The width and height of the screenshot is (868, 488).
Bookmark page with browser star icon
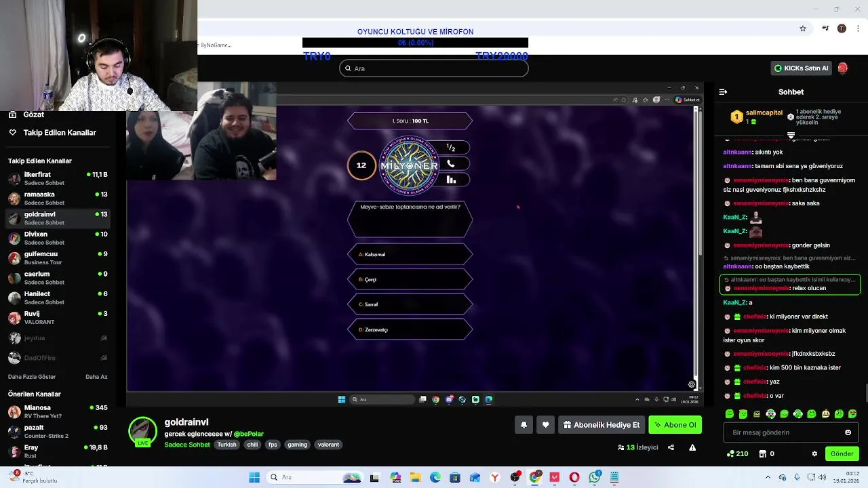803,28
